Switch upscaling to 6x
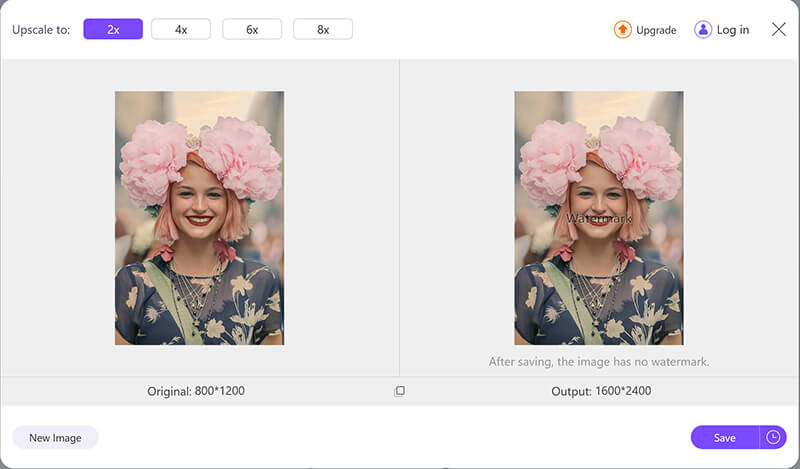800x469 pixels. click(x=252, y=30)
